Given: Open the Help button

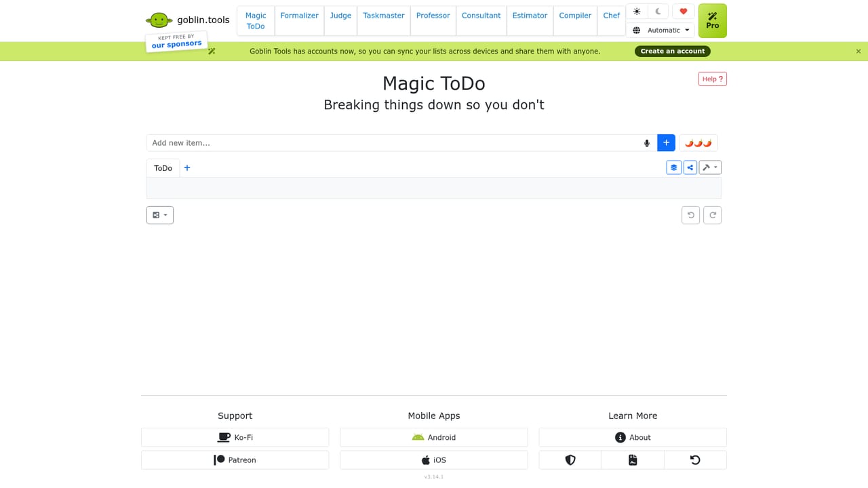Looking at the screenshot, I should (x=713, y=79).
